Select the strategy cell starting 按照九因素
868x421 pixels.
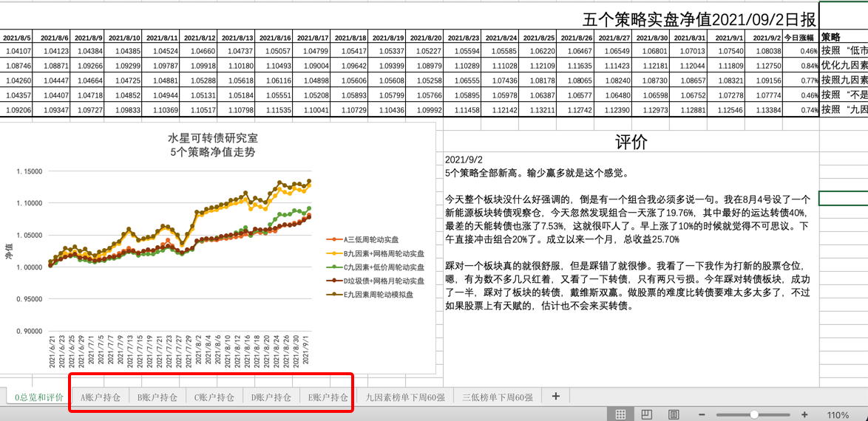844,81
